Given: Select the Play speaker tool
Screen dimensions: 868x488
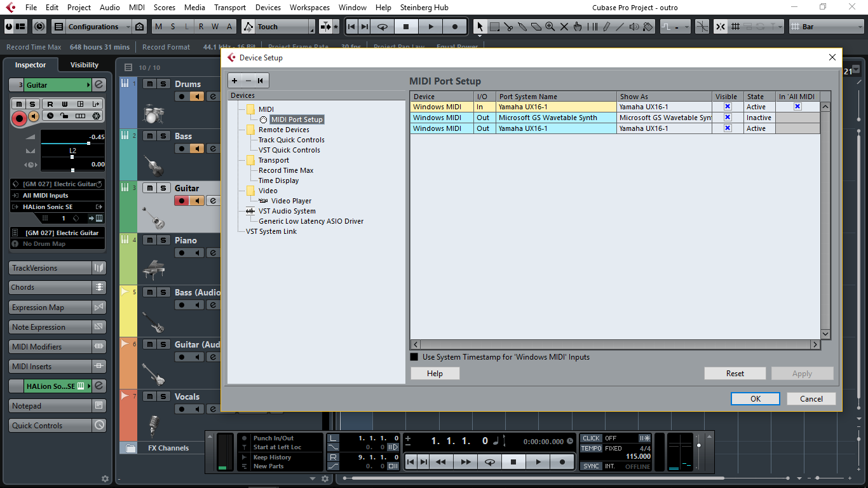Looking at the screenshot, I should [634, 27].
